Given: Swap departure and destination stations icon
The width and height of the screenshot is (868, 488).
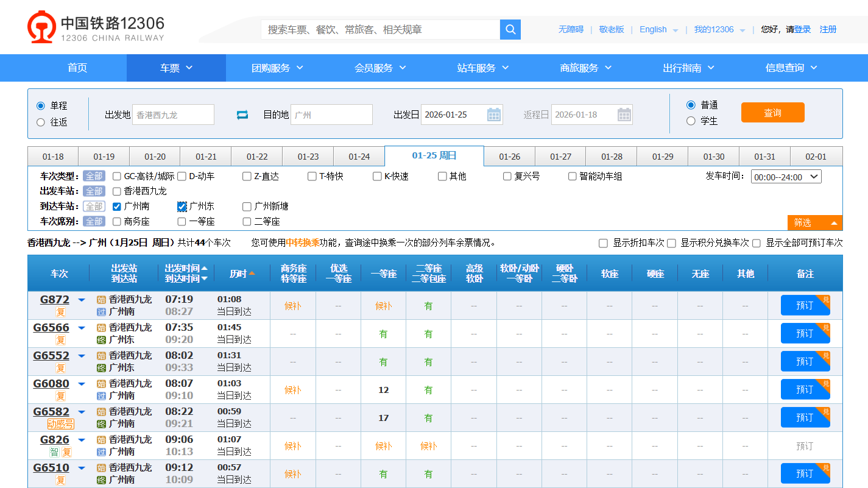Looking at the screenshot, I should tap(242, 115).
